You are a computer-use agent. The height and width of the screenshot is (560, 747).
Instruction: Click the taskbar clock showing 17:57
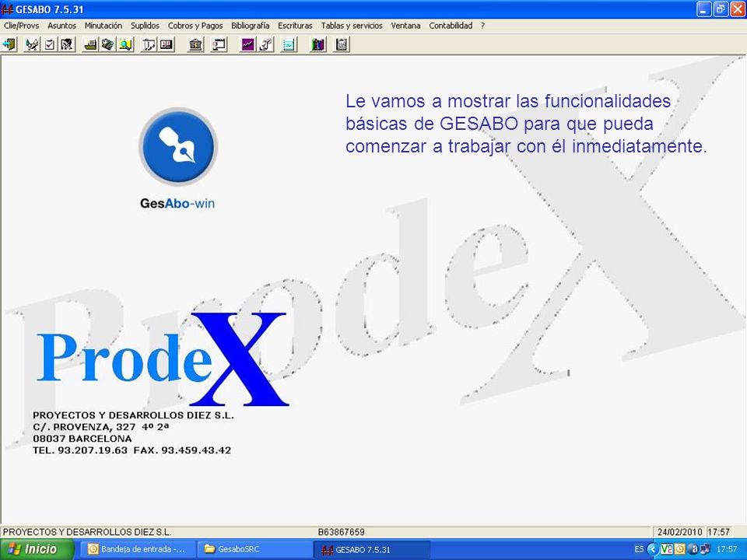(x=727, y=549)
